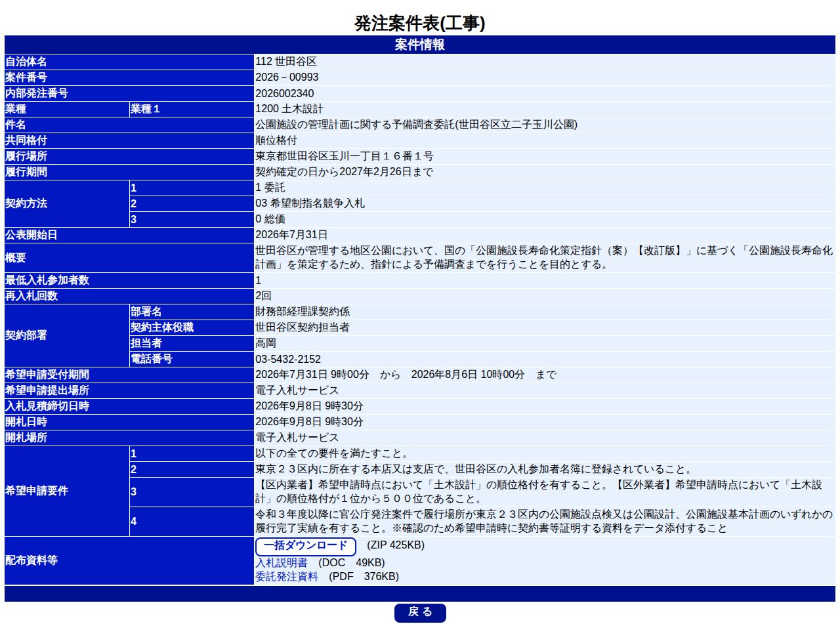Screen dimensions: 840x624
Task: Click the 履行期間 label cell
Action: pyautogui.click(x=129, y=172)
